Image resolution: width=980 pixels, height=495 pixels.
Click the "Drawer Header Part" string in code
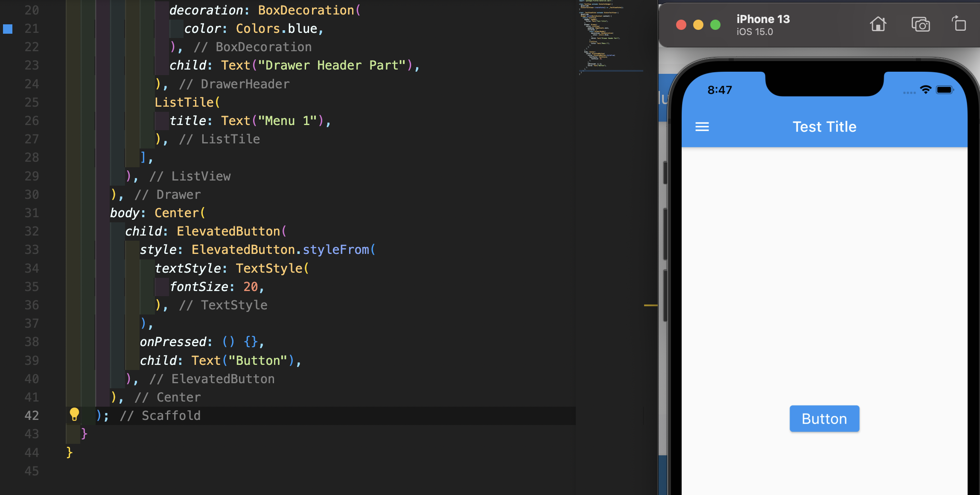pos(332,65)
